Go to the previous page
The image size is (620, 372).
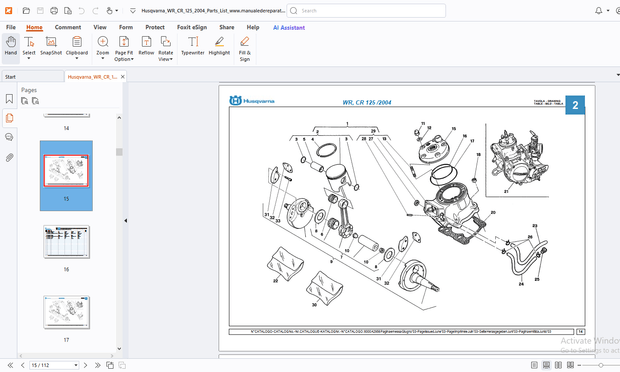[x=23, y=365]
